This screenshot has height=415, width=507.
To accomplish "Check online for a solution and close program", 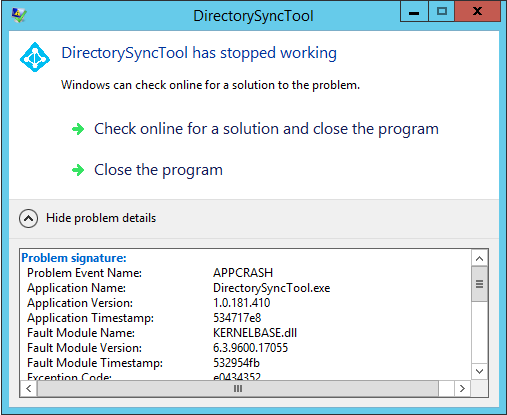I will click(x=266, y=129).
